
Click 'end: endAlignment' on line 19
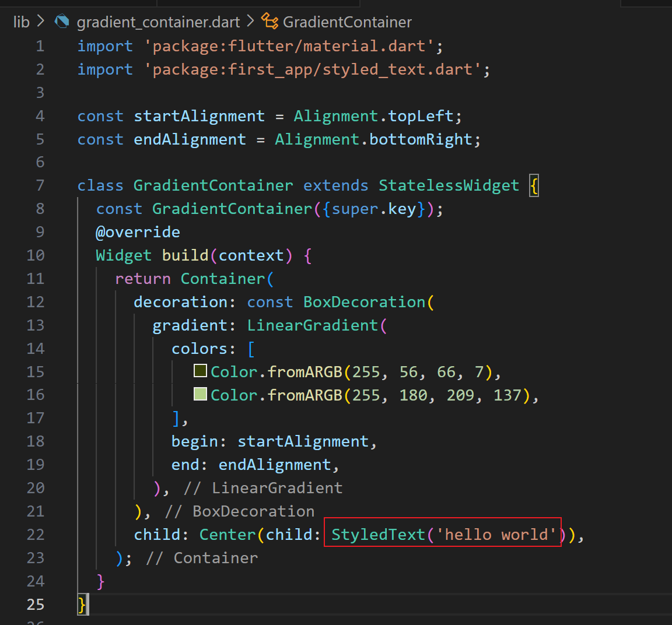[251, 465]
